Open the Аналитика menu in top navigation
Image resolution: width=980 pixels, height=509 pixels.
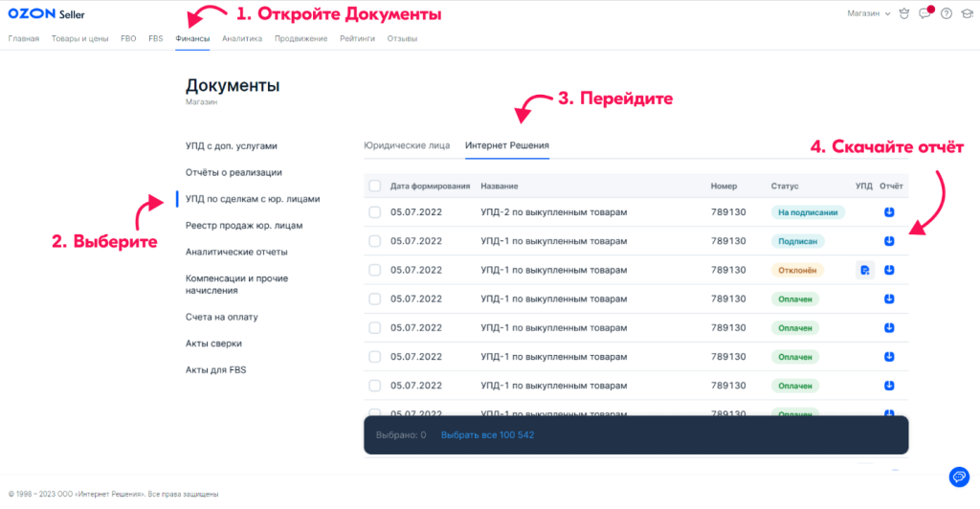click(242, 38)
